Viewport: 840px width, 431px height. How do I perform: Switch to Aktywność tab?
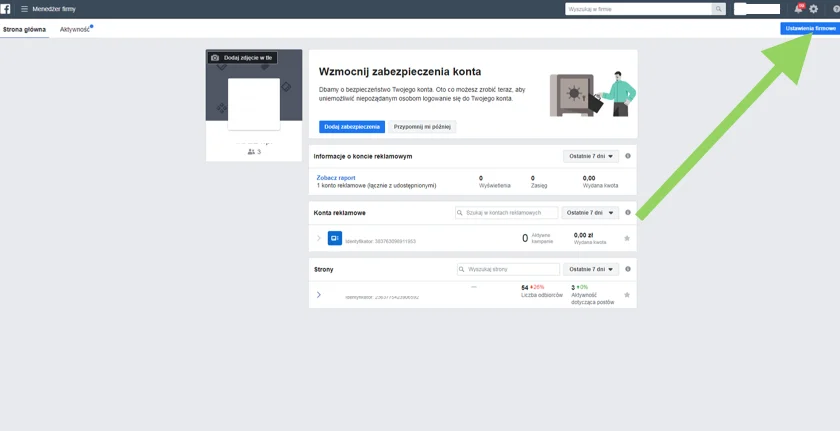pyautogui.click(x=74, y=29)
